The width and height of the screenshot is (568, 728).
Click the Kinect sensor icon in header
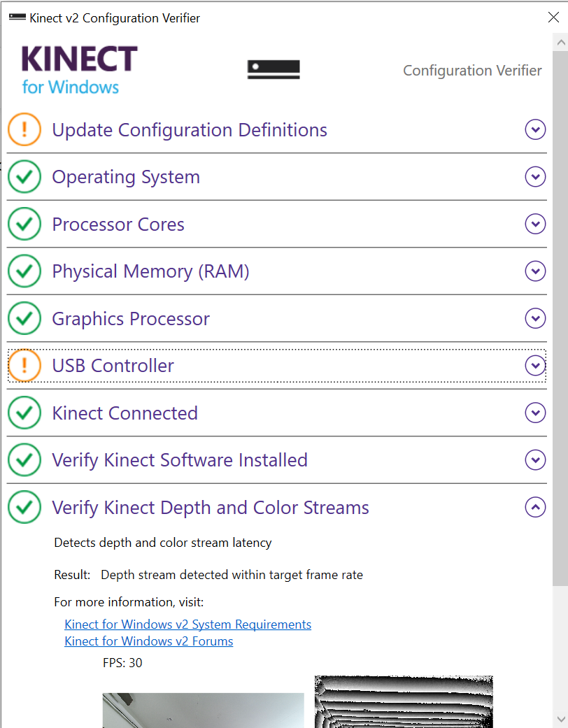point(274,69)
